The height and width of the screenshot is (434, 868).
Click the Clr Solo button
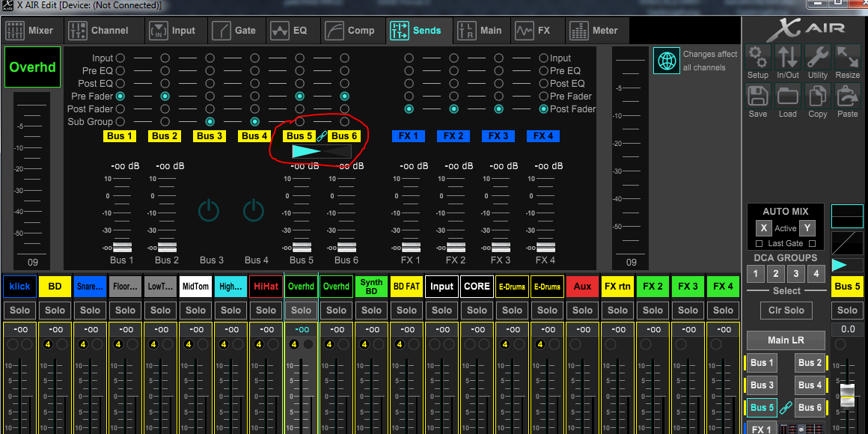[786, 311]
